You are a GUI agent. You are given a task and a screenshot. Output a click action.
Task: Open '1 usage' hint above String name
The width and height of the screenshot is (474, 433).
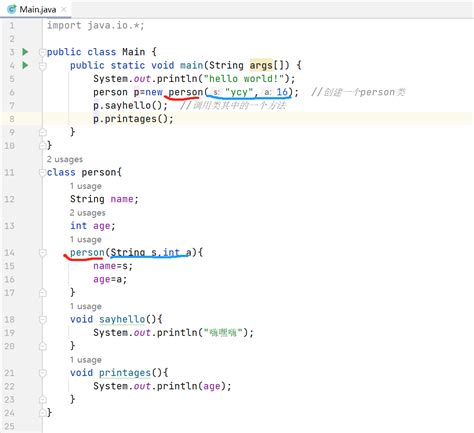[86, 186]
